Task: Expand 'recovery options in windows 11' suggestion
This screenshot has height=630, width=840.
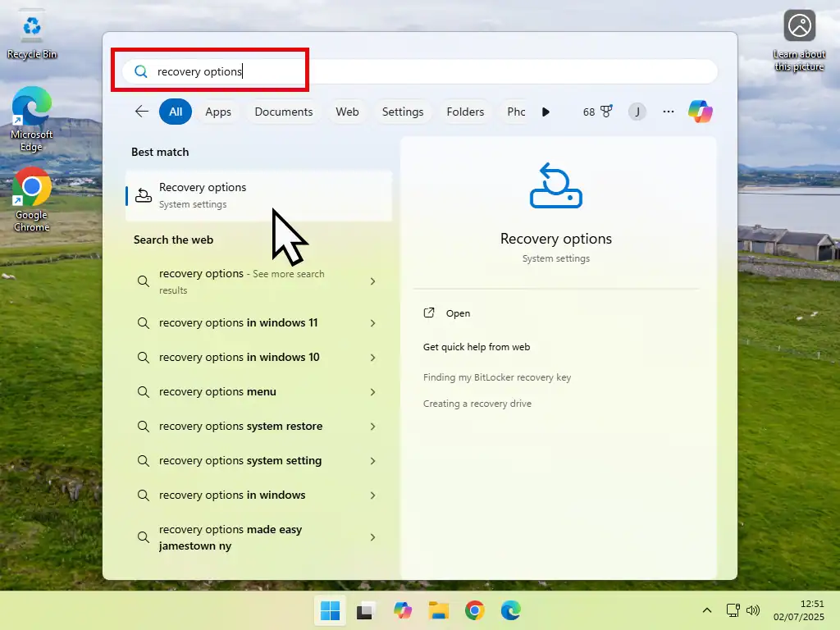Action: (372, 323)
